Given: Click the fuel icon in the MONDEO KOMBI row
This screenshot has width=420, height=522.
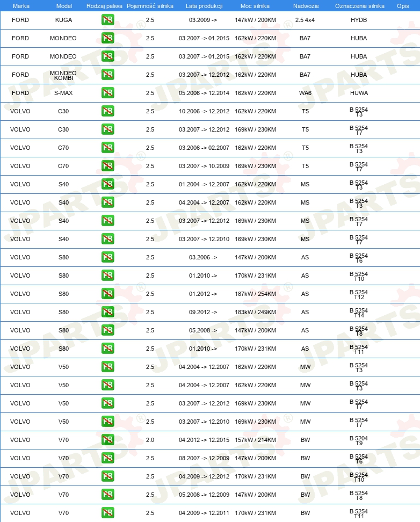Looking at the screenshot, I should pyautogui.click(x=107, y=75).
